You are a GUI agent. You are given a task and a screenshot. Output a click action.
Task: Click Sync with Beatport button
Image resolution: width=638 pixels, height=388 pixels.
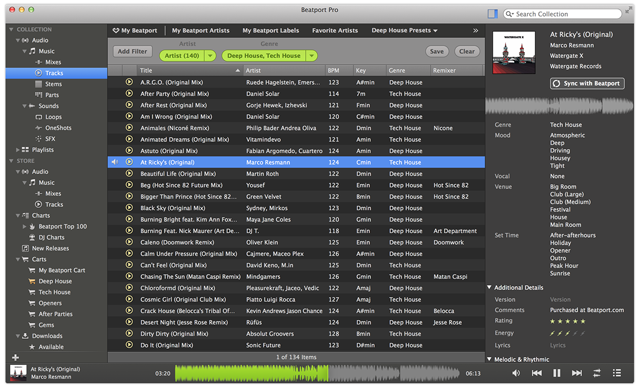pos(587,83)
